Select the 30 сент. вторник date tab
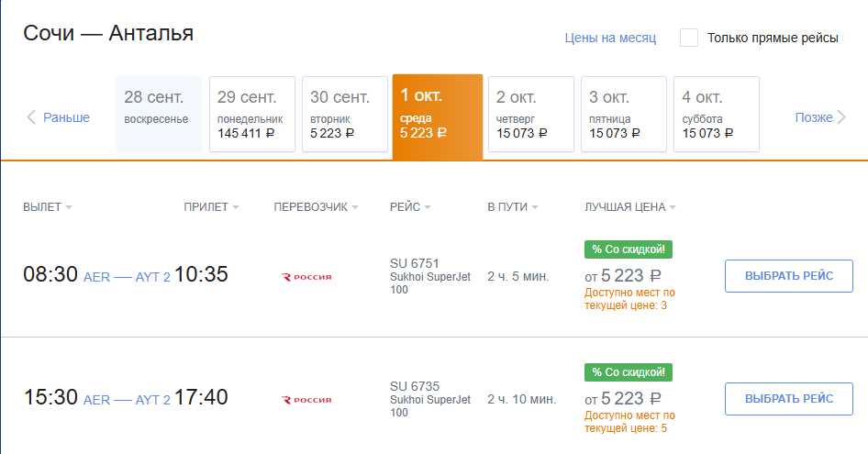The image size is (868, 454). tap(345, 114)
